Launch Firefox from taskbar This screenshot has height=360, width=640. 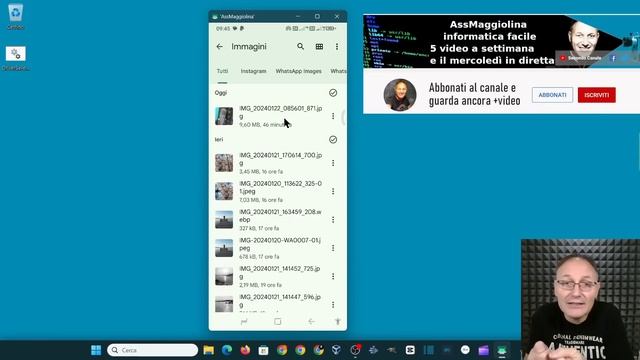click(245, 350)
